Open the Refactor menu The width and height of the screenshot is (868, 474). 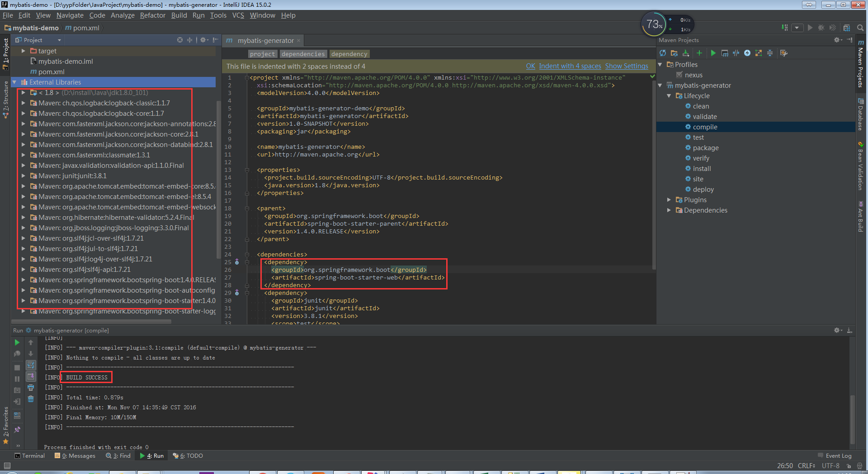[x=153, y=15]
